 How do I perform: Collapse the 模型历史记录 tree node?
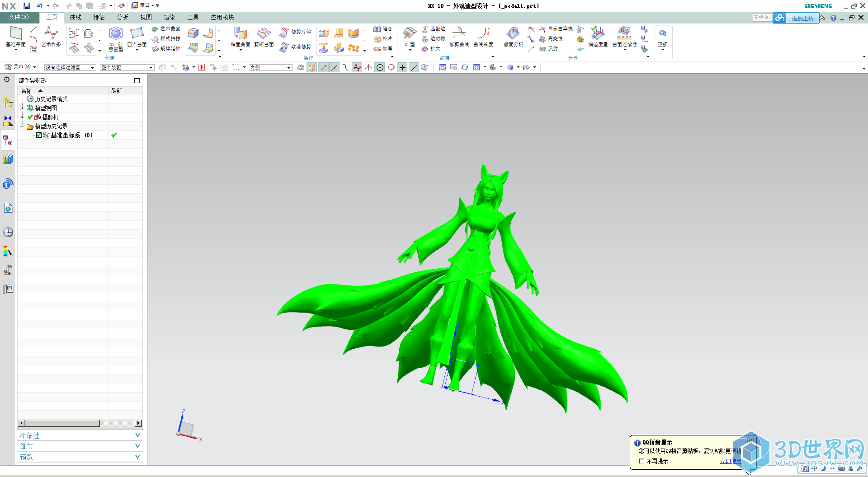coord(22,126)
